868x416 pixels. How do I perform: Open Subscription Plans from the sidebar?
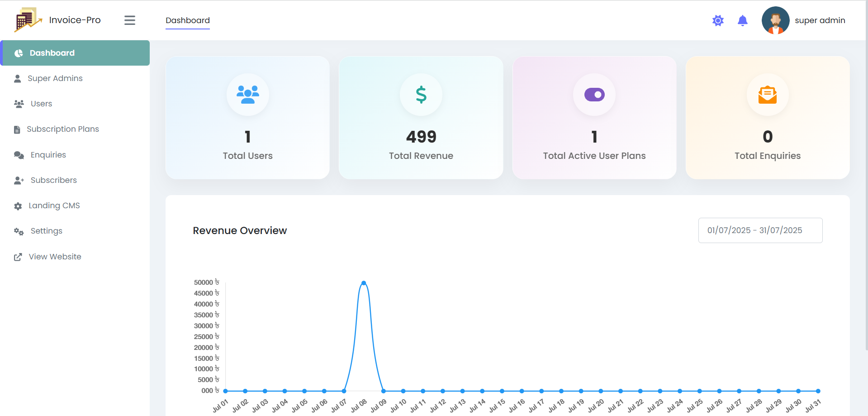pos(62,129)
